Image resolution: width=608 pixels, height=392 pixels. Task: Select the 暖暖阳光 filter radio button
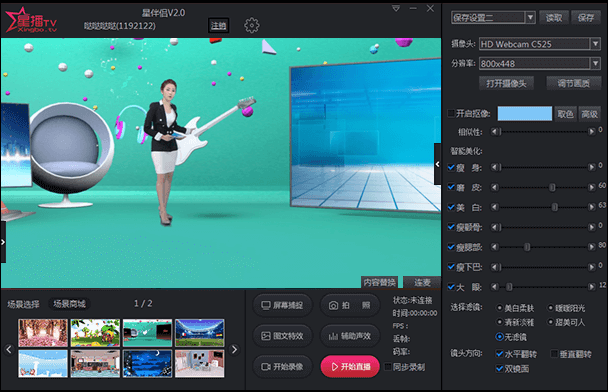pos(550,308)
